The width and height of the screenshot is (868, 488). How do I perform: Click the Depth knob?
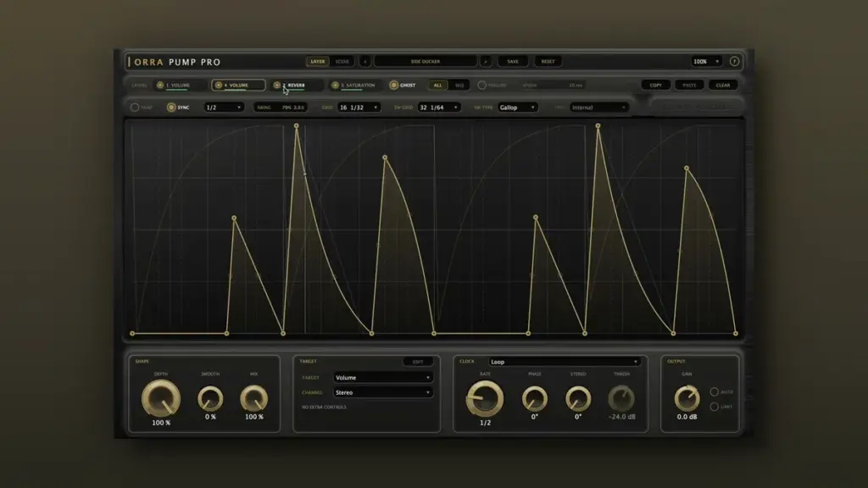tap(161, 398)
